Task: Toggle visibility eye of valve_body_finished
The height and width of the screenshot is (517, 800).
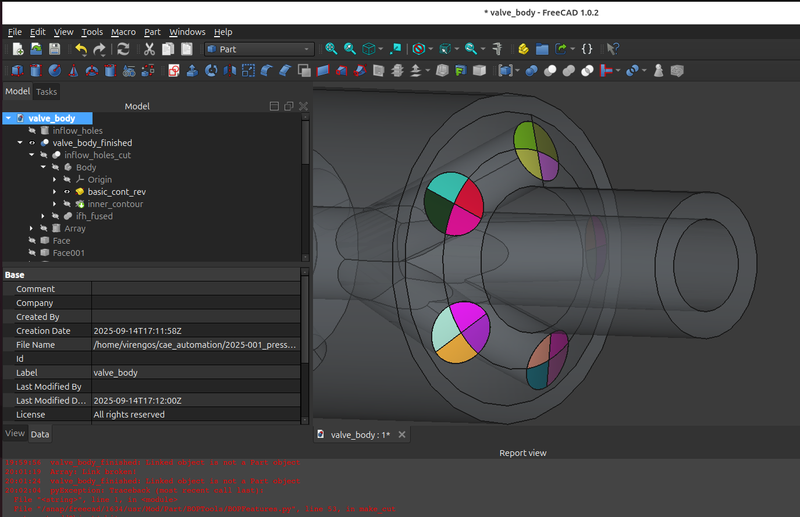Action: (32, 143)
